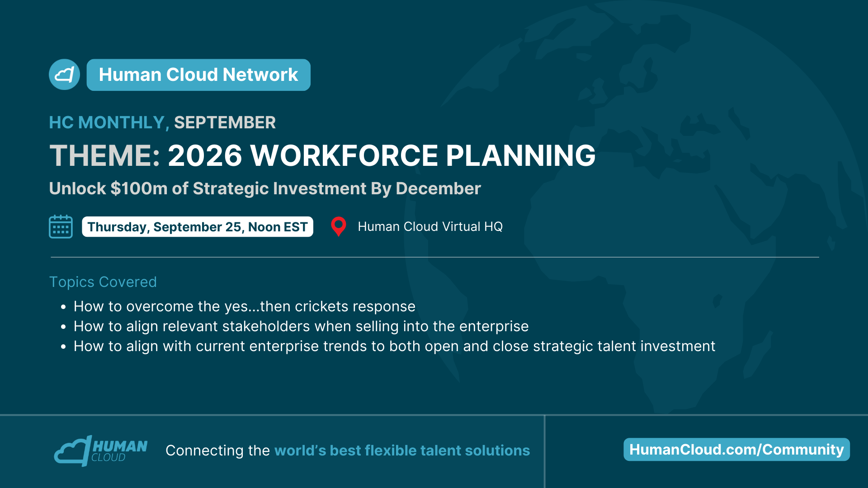Click the Thursday, September 25, Noon EST label
The width and height of the screenshot is (868, 488).
(x=198, y=227)
